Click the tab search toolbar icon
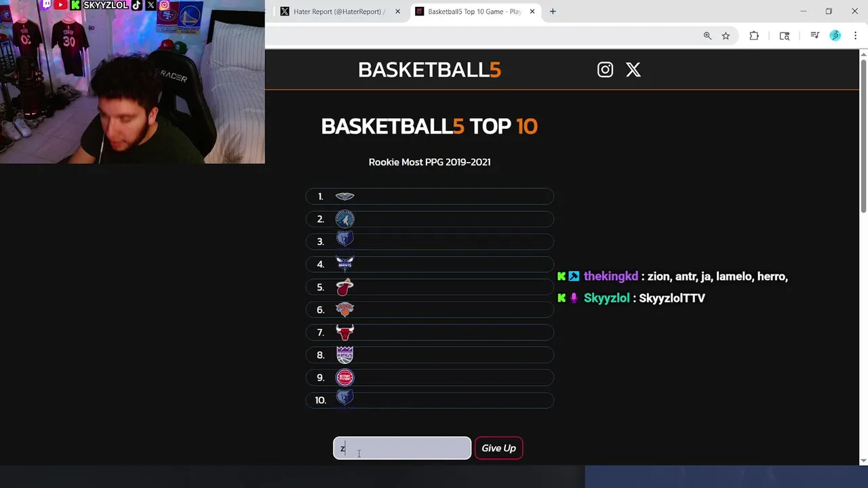 [785, 36]
